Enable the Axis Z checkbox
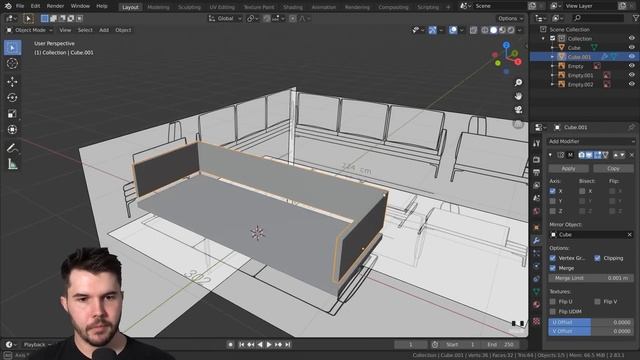Screen dimensions: 640x360 pos(553,211)
